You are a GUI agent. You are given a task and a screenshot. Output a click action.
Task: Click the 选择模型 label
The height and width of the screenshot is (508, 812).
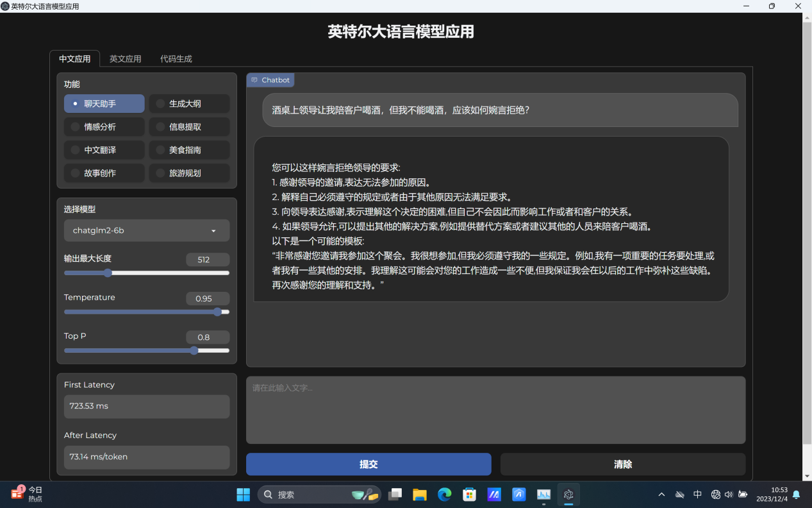[79, 210]
